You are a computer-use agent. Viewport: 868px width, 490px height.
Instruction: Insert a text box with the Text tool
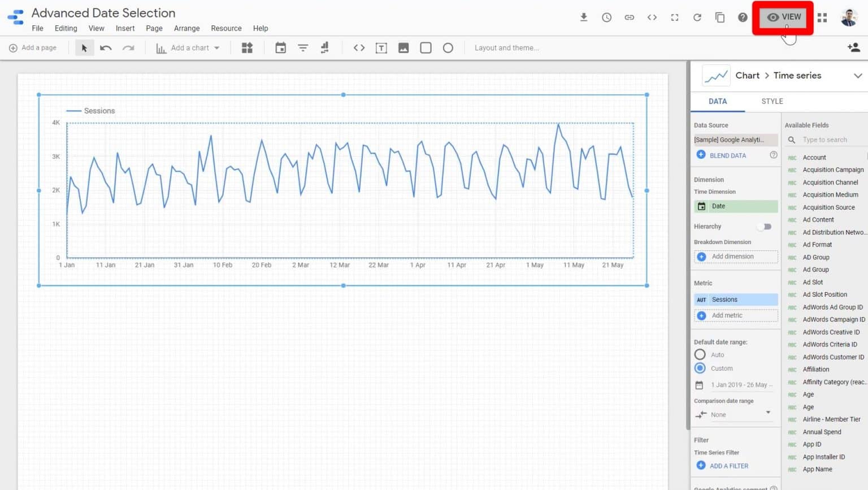[x=381, y=47]
